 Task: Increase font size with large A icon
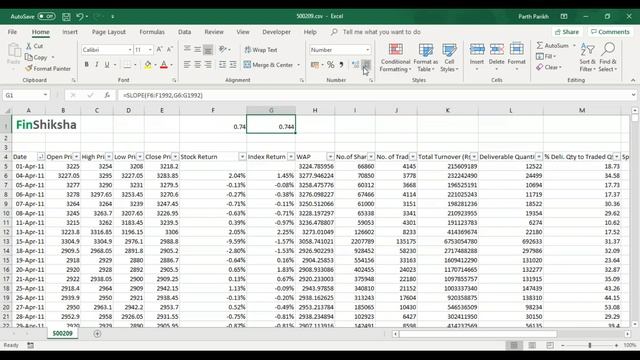(160, 49)
